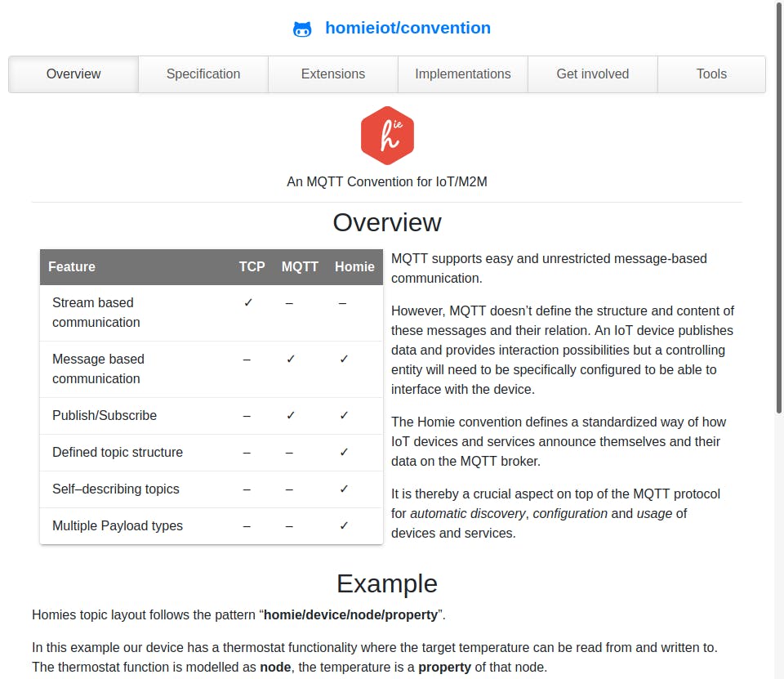Click the Homie checkmark for Self–describing topics
This screenshot has width=784, height=679.
344,489
